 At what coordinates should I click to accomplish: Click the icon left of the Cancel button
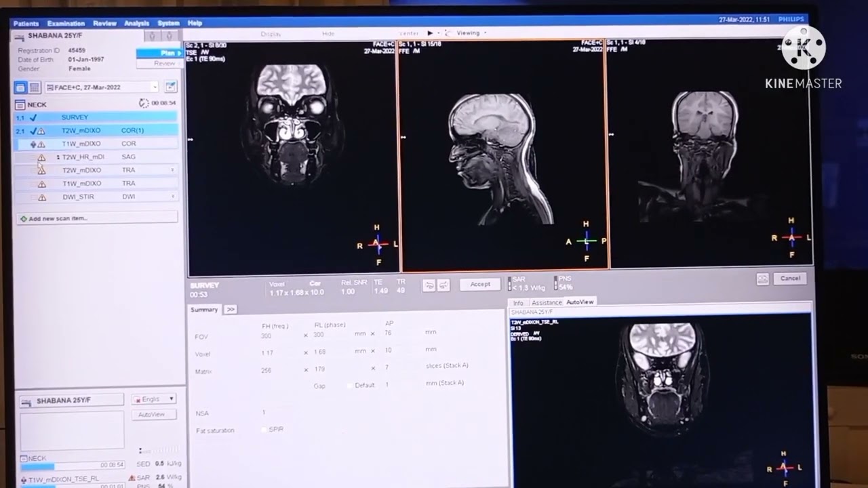pos(763,279)
